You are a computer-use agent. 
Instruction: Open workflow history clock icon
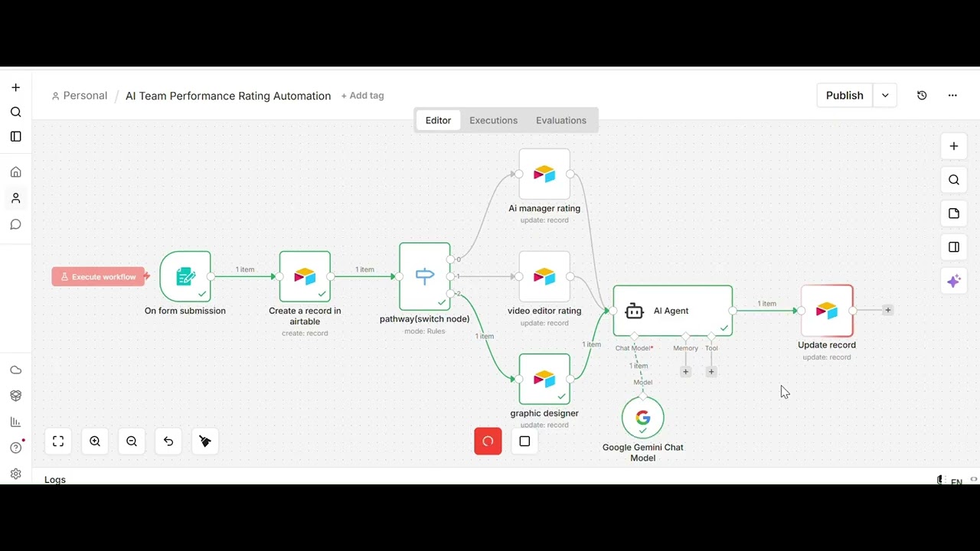[x=922, y=96]
